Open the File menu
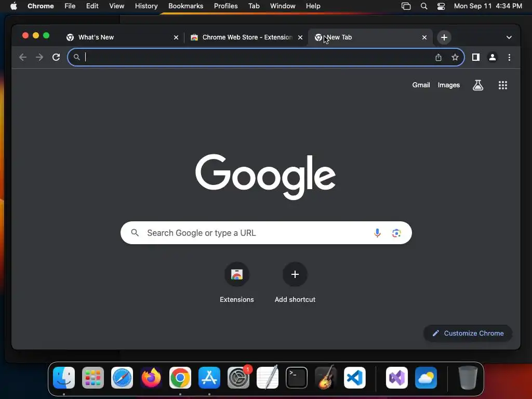 (70, 6)
